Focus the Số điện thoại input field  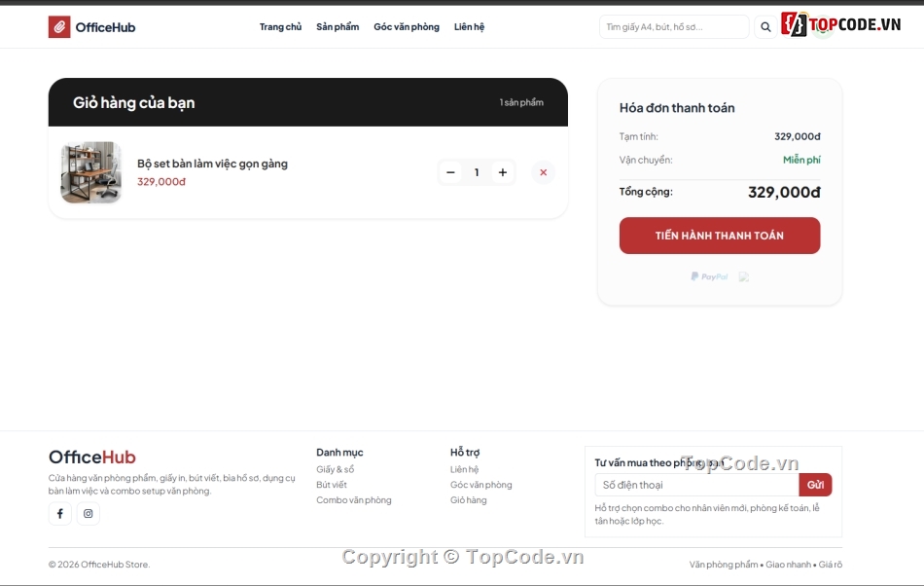click(x=697, y=485)
